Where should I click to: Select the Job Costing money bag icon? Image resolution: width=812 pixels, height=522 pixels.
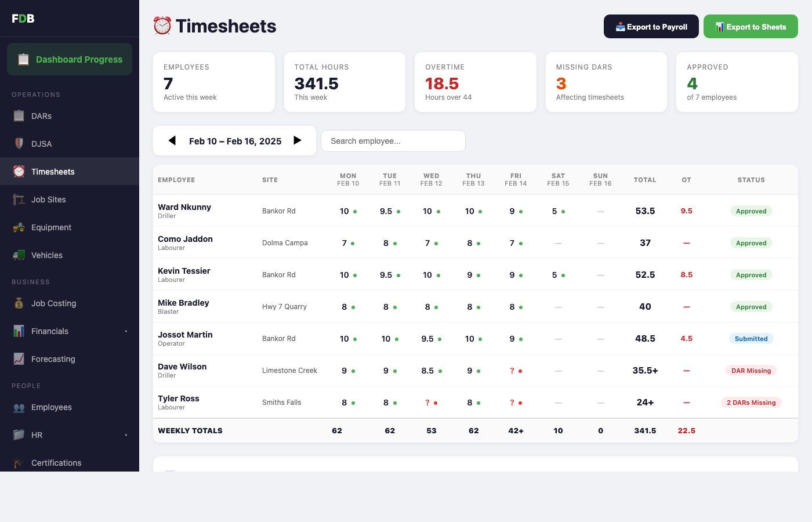19,303
